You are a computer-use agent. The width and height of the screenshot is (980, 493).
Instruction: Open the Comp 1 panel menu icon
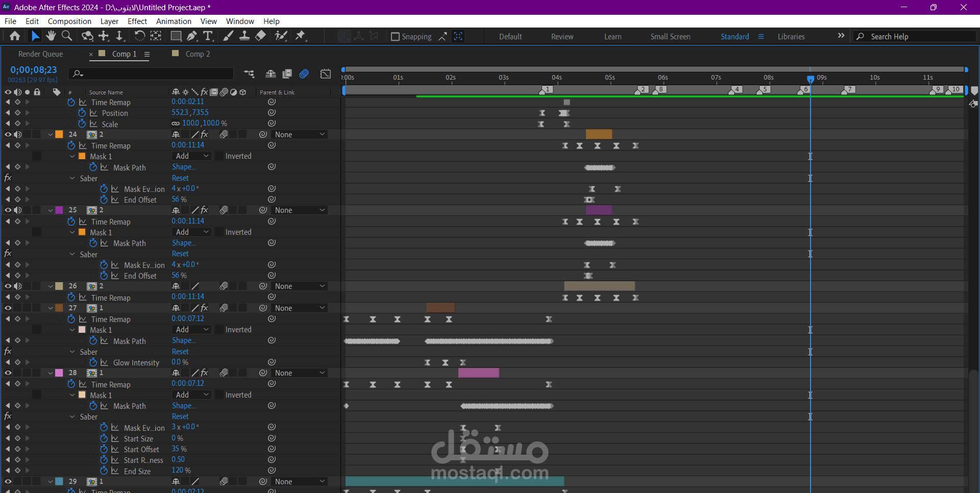click(147, 54)
